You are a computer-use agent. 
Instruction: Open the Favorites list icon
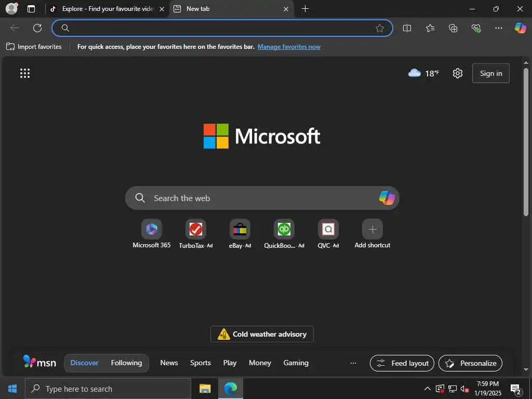click(430, 28)
